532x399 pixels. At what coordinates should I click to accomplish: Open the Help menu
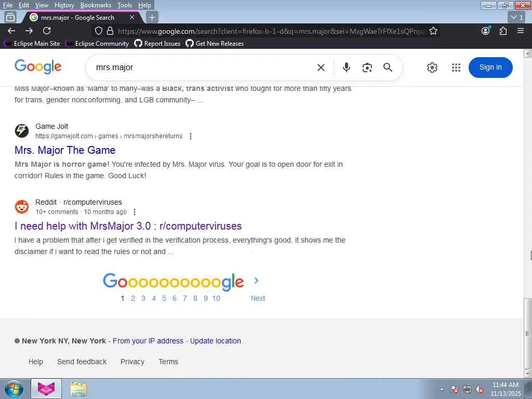click(144, 5)
